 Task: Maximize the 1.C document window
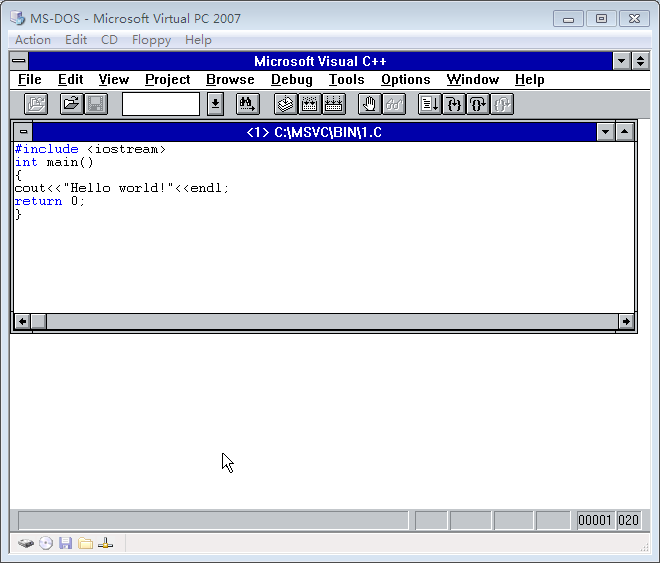pyautogui.click(x=625, y=132)
